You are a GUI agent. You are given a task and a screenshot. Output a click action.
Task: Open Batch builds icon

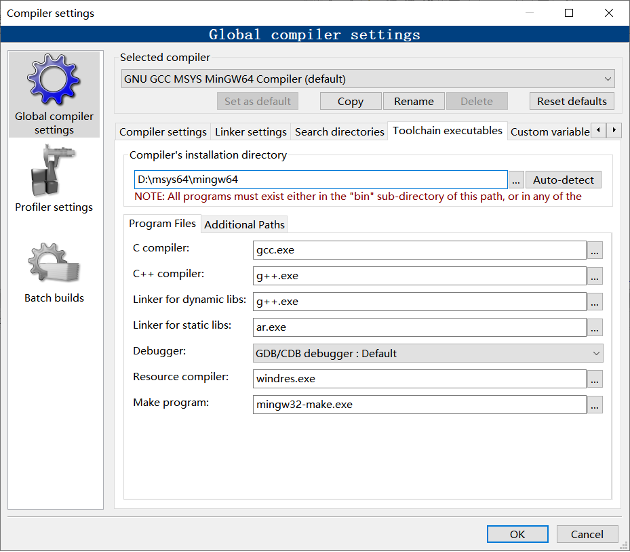(x=53, y=263)
